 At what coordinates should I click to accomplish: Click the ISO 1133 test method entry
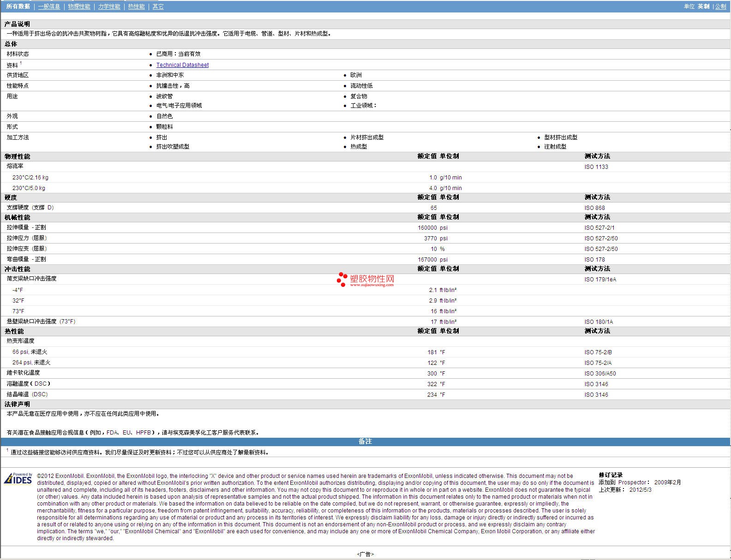596,167
